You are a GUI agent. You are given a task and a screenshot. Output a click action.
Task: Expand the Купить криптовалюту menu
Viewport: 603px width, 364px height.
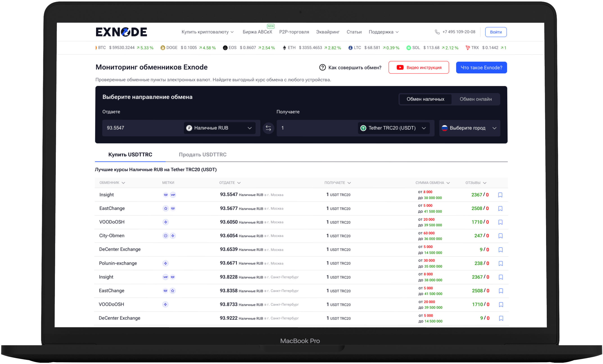click(x=208, y=32)
